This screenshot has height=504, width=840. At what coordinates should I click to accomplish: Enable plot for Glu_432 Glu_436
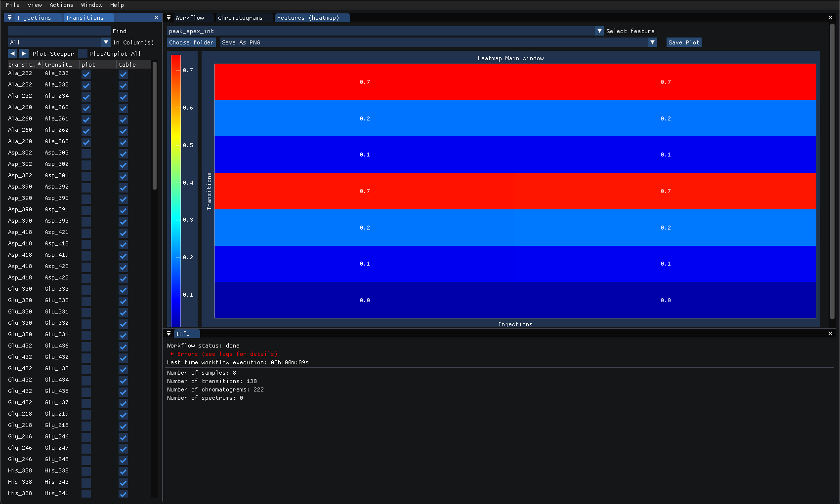[x=86, y=347]
